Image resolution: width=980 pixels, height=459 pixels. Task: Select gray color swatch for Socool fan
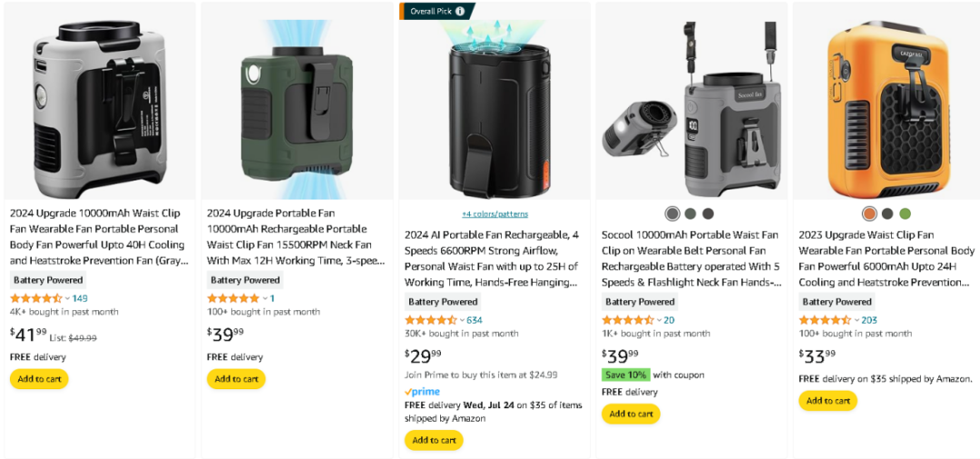[671, 213]
